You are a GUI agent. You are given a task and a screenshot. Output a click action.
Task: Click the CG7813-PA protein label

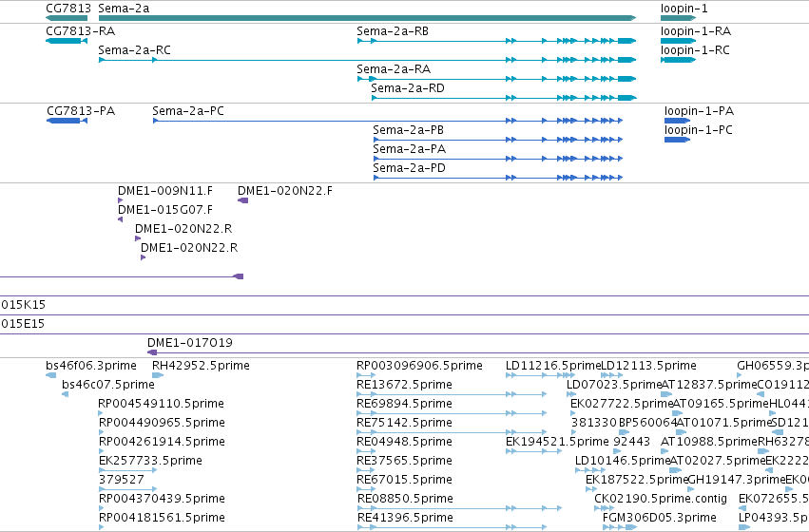81,111
